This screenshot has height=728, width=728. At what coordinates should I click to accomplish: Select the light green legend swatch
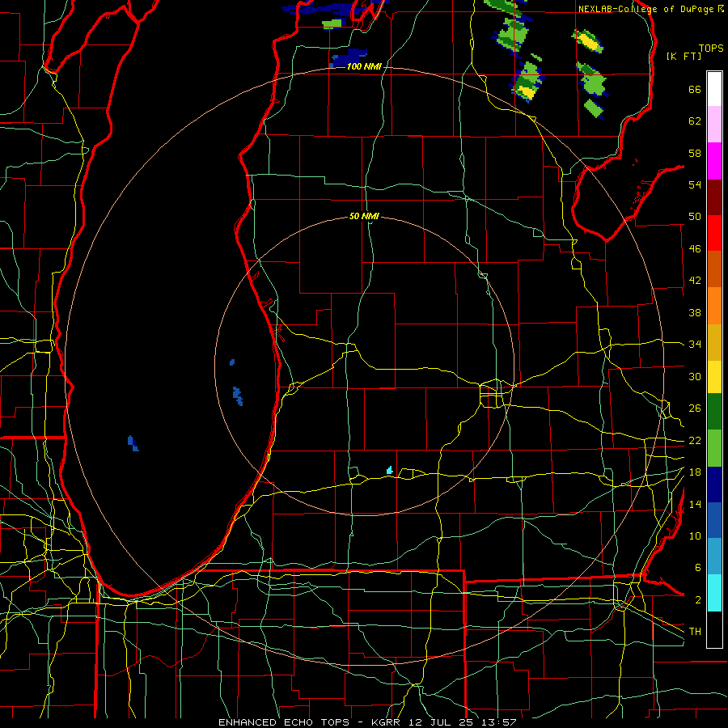point(714,448)
